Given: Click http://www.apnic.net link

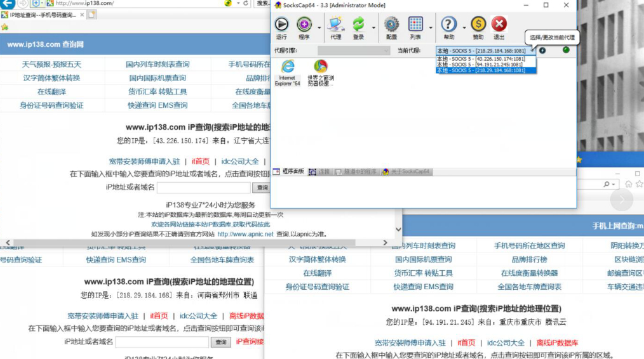Looking at the screenshot, I should tap(245, 234).
